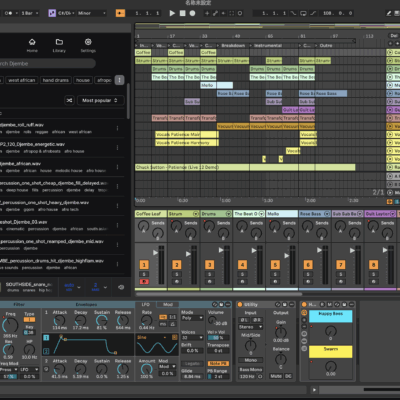Arm the transport Record button
This screenshot has height=400, width=400.
[x=192, y=13]
